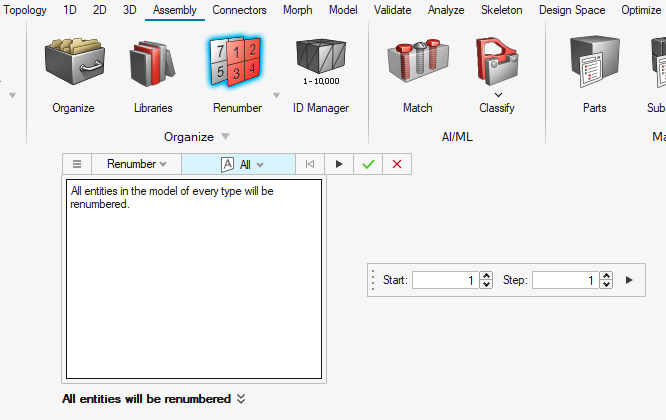Increase the Start value with up arrow
The image size is (666, 420).
[x=486, y=276]
